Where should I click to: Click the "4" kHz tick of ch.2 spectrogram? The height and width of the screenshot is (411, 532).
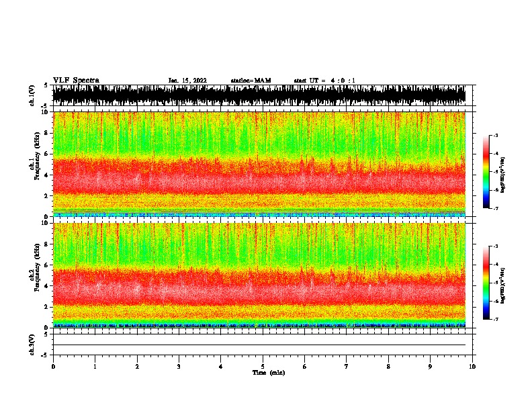pos(48,286)
